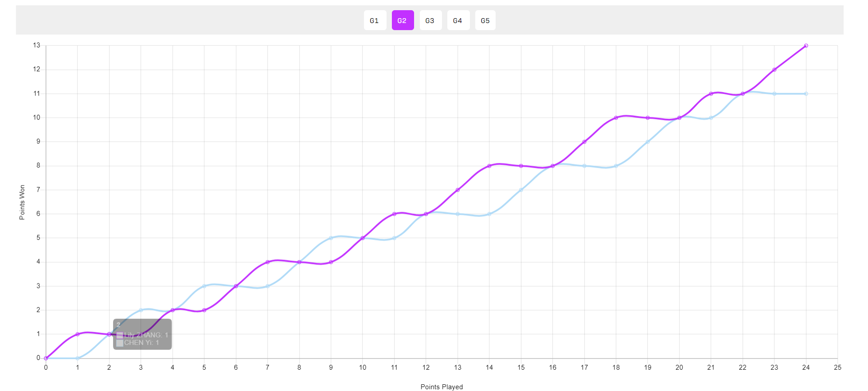Click Lily ZHANG's color swatch in tooltip
Screen dimensions: 868x391
pyautogui.click(x=120, y=335)
